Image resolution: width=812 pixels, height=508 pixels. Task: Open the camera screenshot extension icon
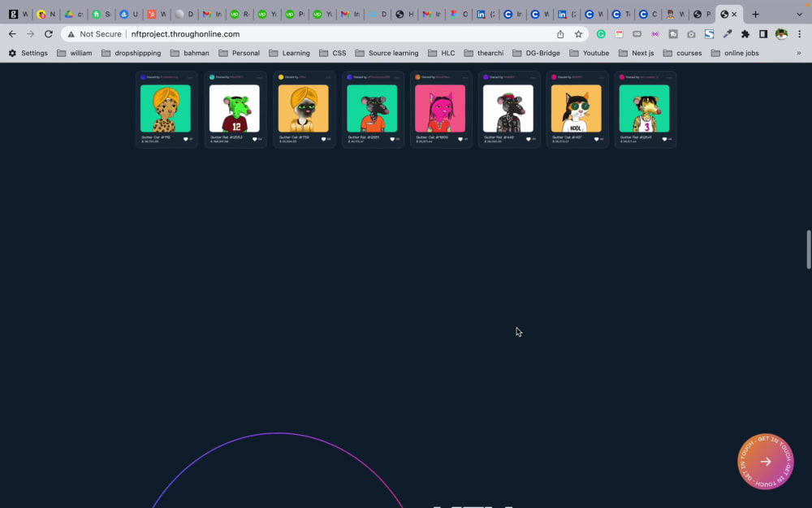tap(691, 34)
